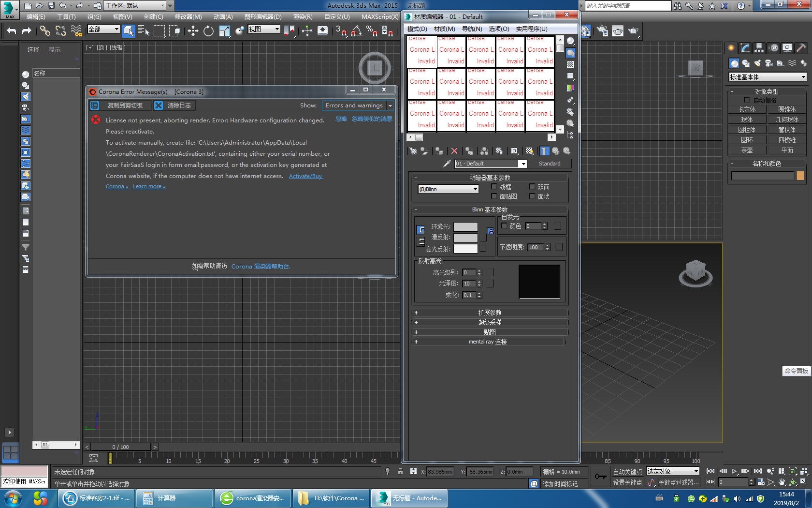Toggle the Percent Snap button
The height and width of the screenshot is (508, 812).
[372, 31]
